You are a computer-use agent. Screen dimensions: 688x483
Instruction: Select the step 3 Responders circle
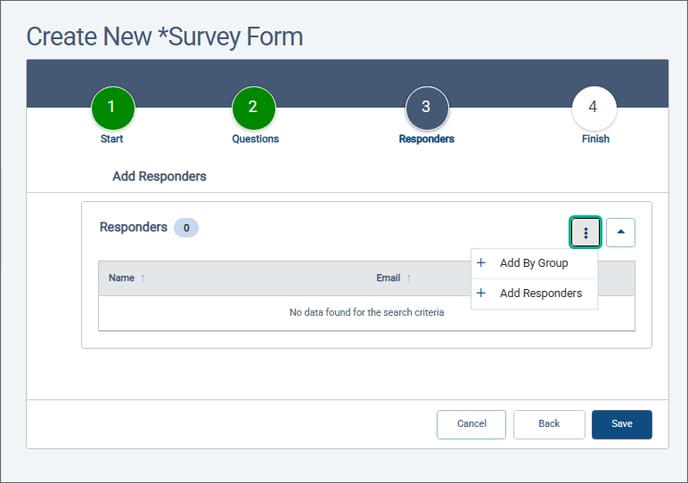click(427, 107)
